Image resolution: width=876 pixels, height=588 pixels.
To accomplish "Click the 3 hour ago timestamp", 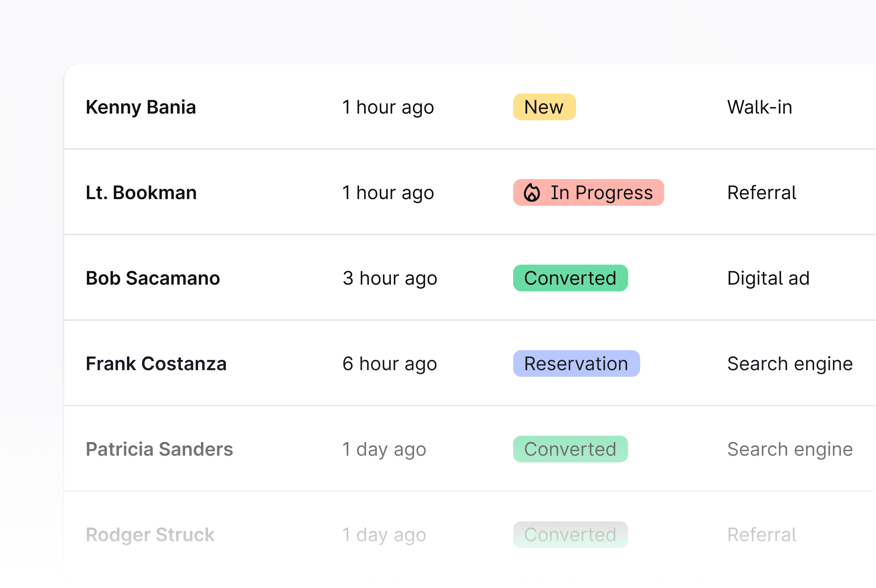I will pos(390,278).
